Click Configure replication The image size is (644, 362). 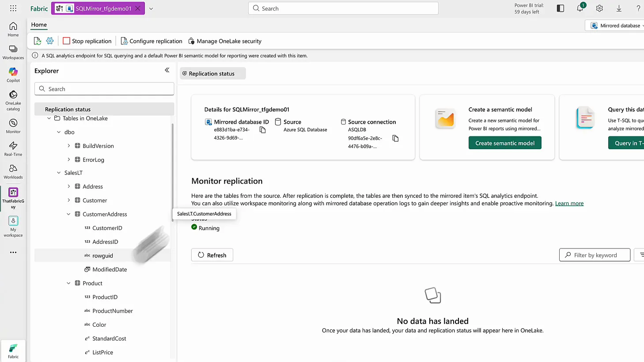[152, 41]
